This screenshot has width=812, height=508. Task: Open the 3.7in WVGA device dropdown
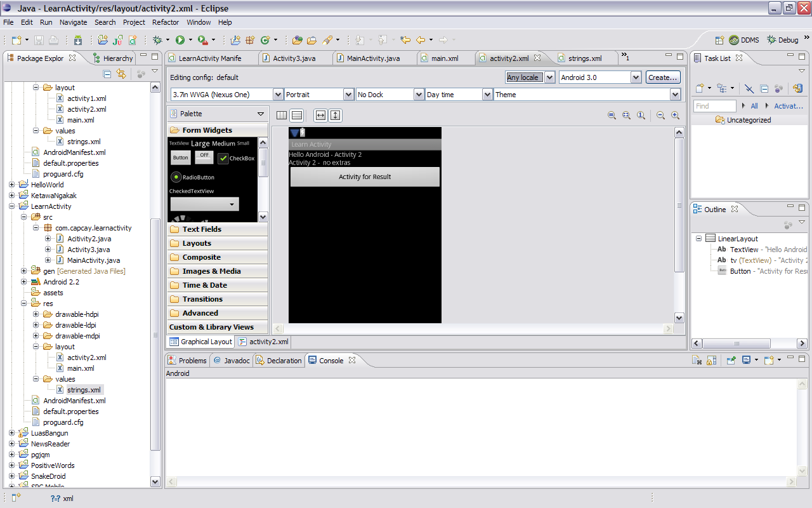pos(226,95)
